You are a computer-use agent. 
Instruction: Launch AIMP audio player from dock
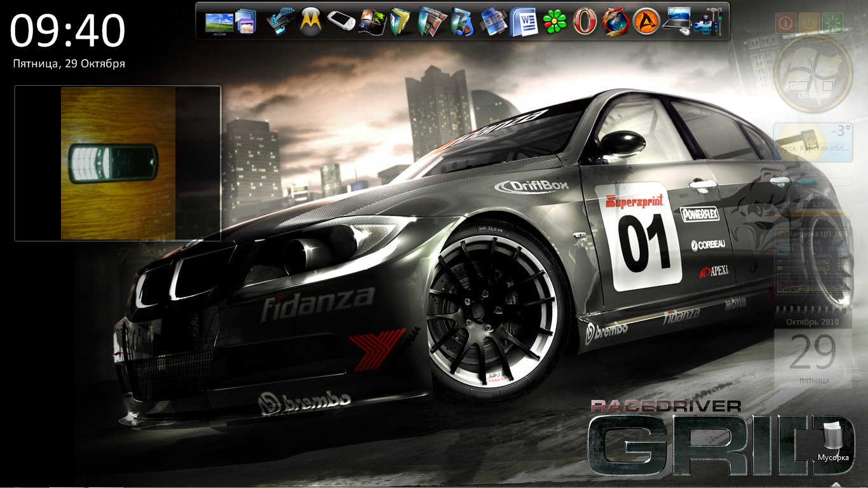pyautogui.click(x=646, y=23)
